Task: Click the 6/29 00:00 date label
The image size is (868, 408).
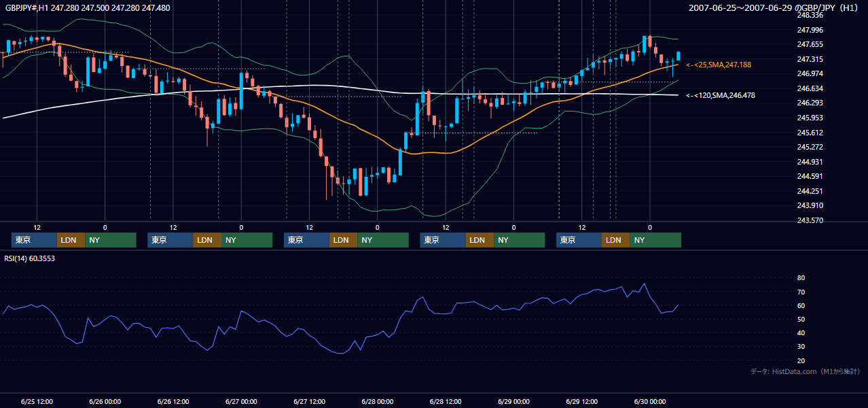Action: pyautogui.click(x=513, y=402)
